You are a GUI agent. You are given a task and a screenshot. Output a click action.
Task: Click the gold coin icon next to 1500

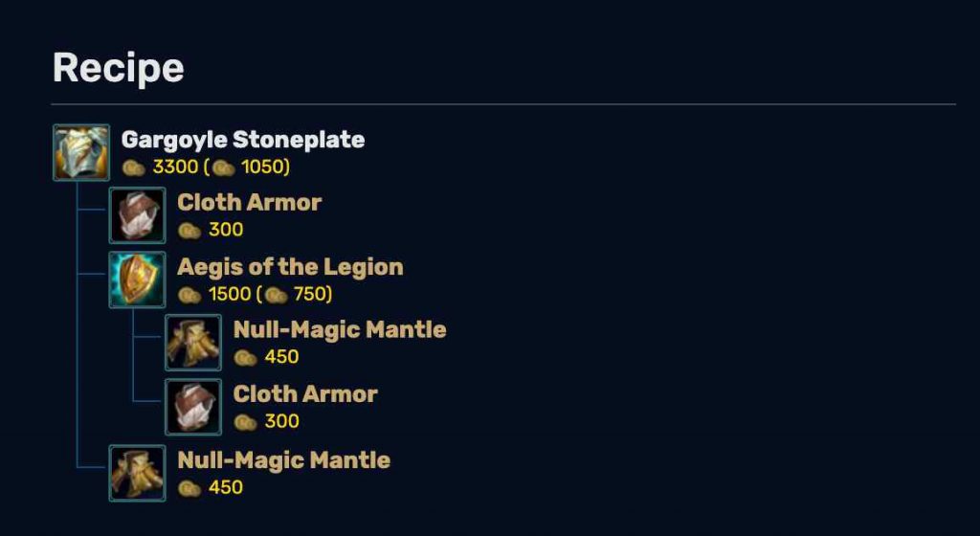tap(189, 295)
